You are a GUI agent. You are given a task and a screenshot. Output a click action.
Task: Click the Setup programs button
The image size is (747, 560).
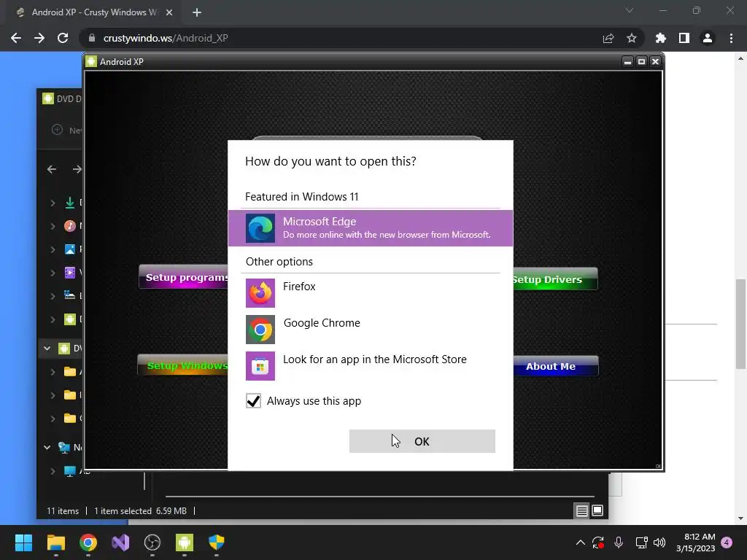pyautogui.click(x=183, y=277)
